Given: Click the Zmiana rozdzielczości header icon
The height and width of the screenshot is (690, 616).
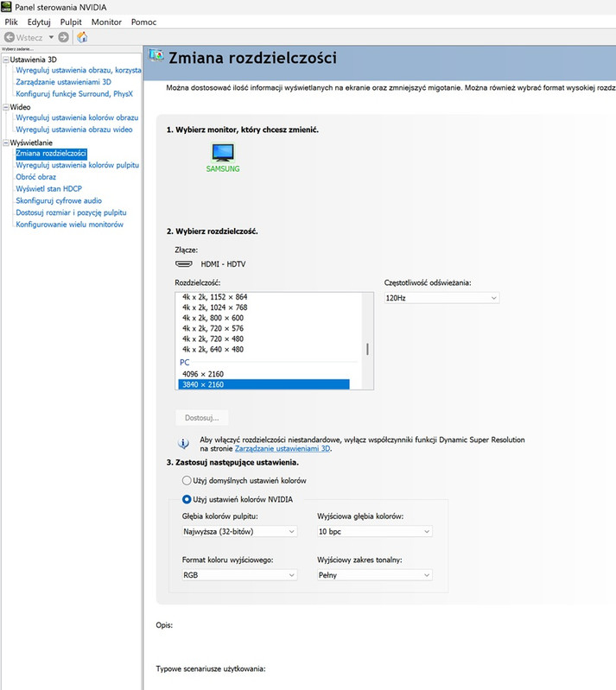Looking at the screenshot, I should pyautogui.click(x=156, y=56).
